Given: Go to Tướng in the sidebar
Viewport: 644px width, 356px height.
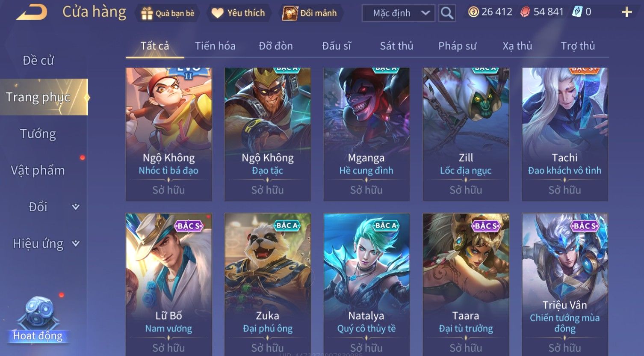Looking at the screenshot, I should pos(38,134).
